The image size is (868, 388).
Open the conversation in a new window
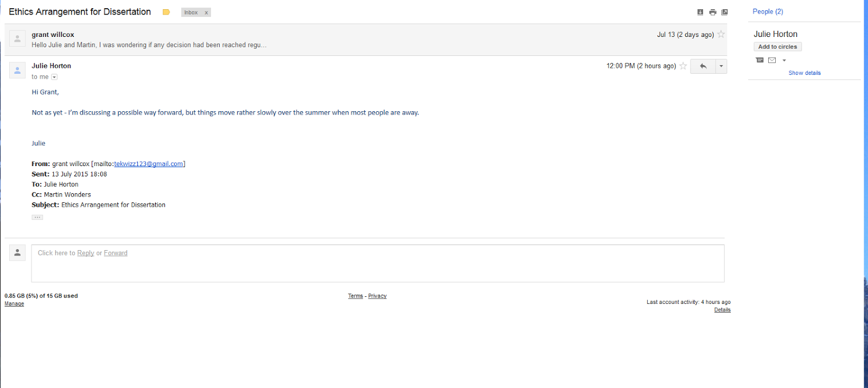[x=724, y=12]
